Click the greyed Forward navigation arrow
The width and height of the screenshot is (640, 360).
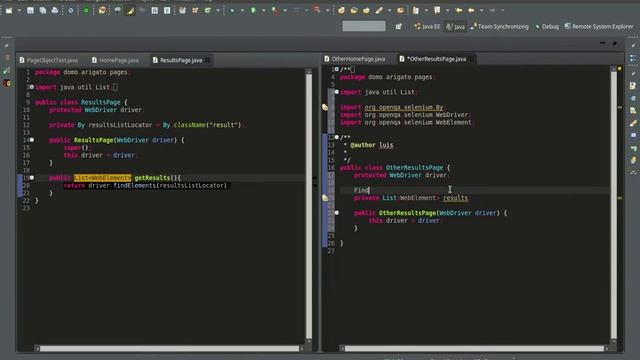(492, 10)
